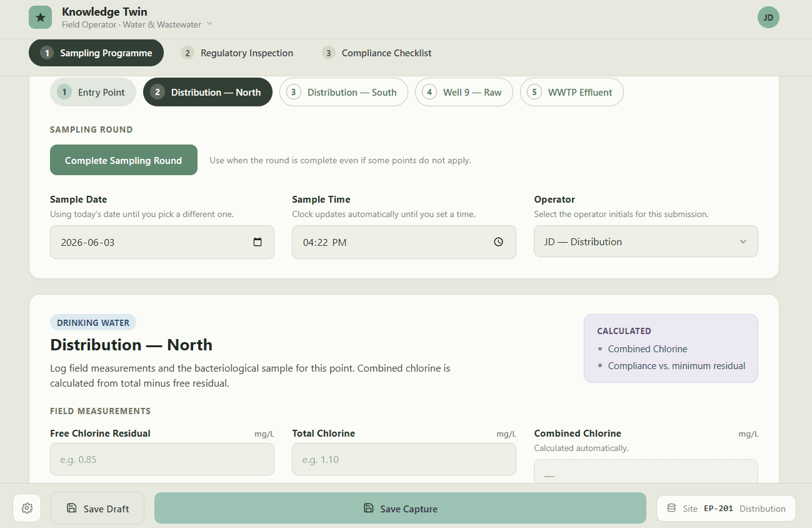Select Distribution — South sampling point
The height and width of the screenshot is (528, 812).
point(344,92)
